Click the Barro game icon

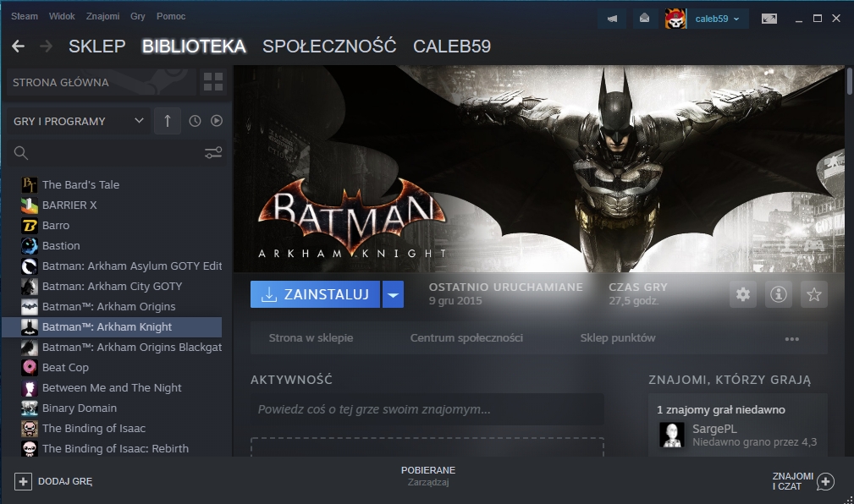[x=30, y=225]
